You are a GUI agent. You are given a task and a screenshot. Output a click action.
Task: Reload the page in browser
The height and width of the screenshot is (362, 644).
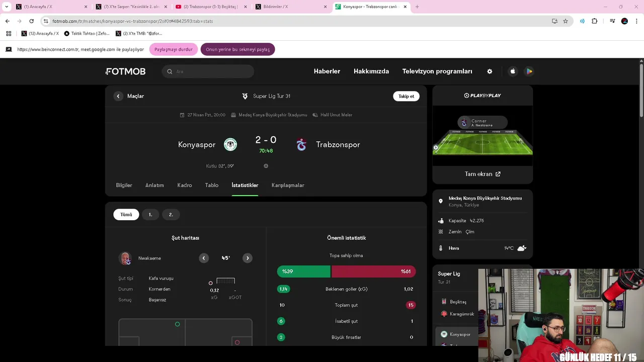[31, 21]
